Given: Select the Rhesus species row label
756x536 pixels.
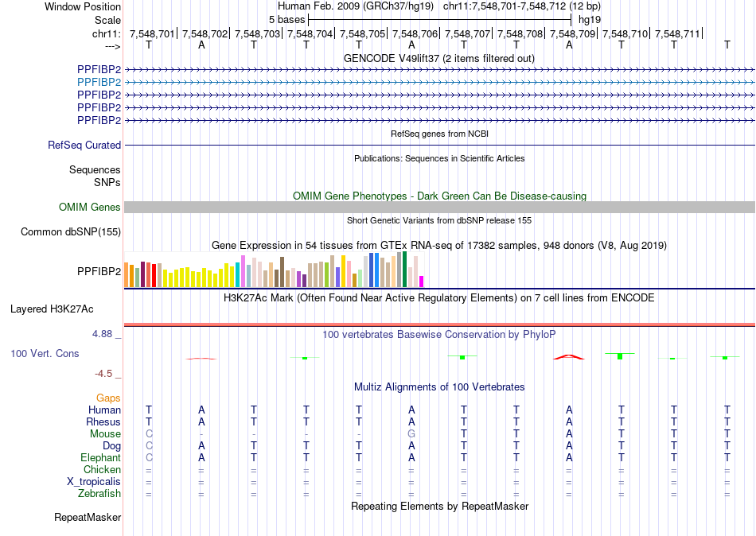Looking at the screenshot, I should [103, 421].
